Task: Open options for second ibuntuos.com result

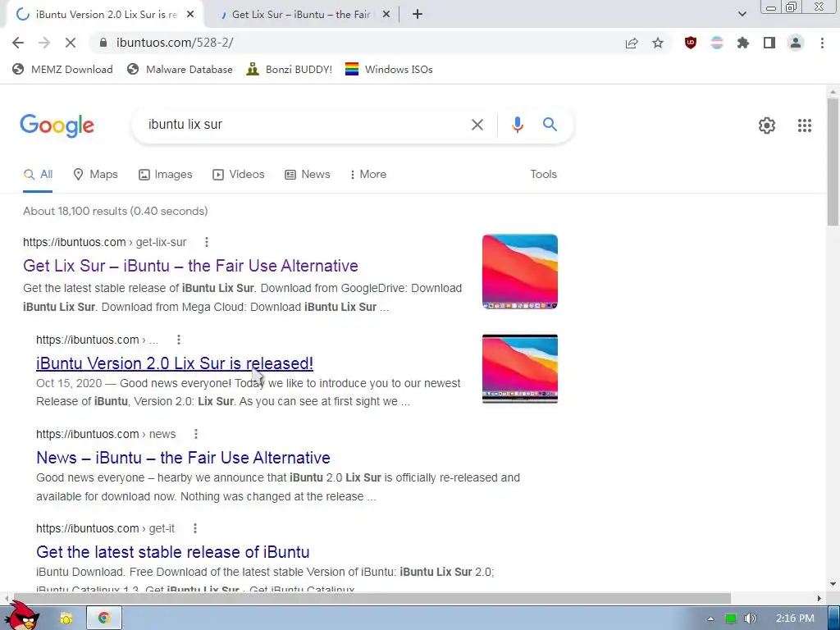Action: click(x=178, y=340)
